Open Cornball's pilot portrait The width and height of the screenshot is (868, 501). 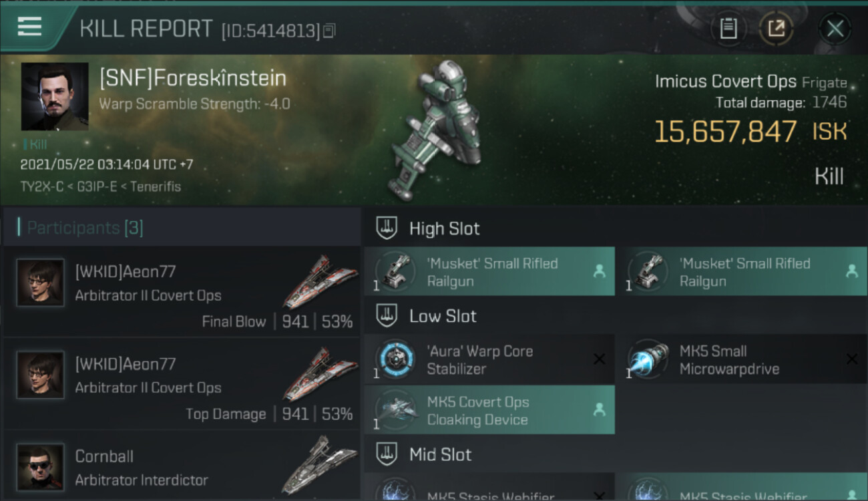click(41, 467)
